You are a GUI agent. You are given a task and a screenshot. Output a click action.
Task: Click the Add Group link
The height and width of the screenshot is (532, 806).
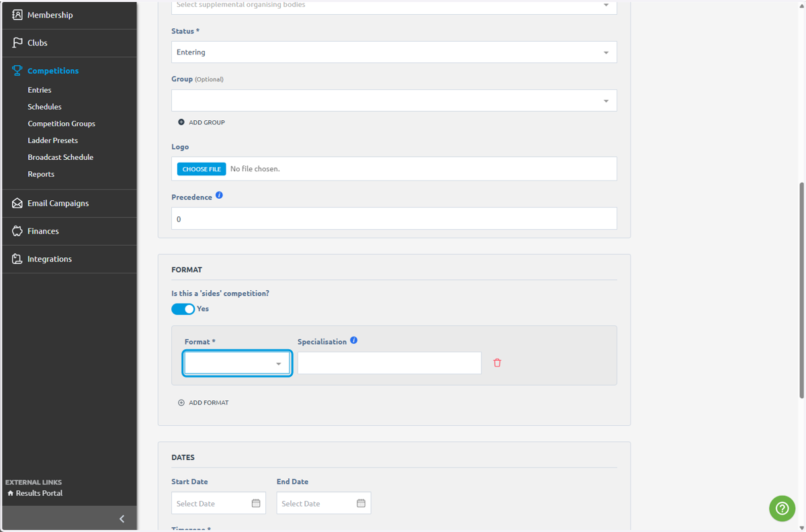201,122
